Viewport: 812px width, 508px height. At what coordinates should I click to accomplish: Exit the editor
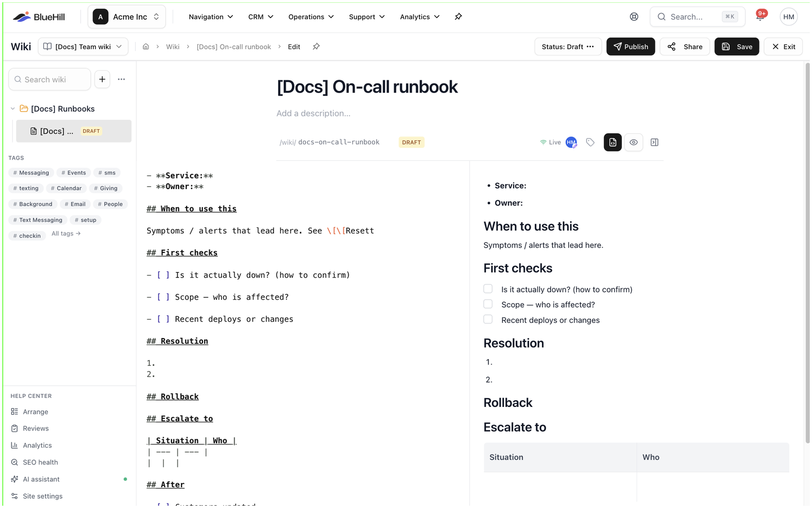click(x=783, y=47)
